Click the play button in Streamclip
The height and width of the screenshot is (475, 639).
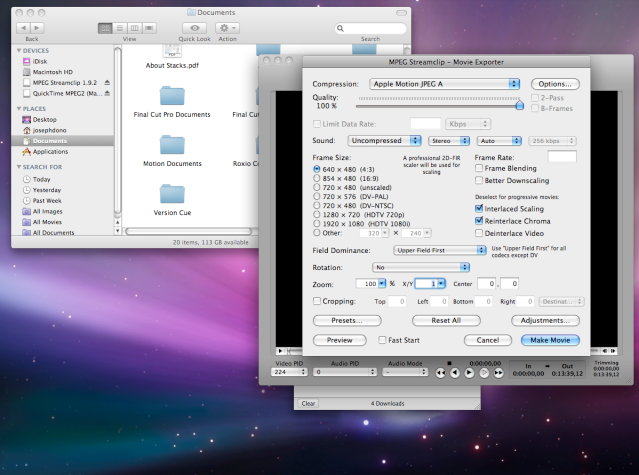point(469,373)
